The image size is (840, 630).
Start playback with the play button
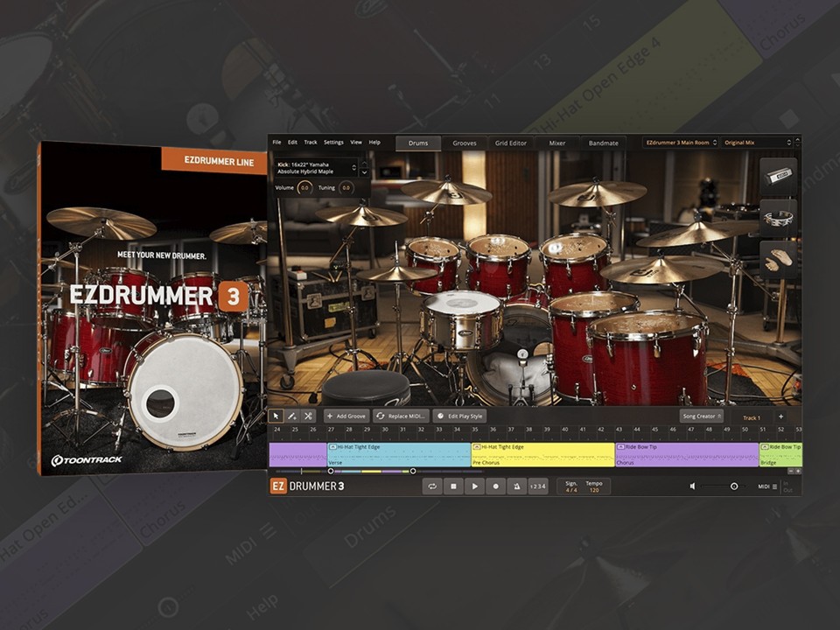click(474, 486)
